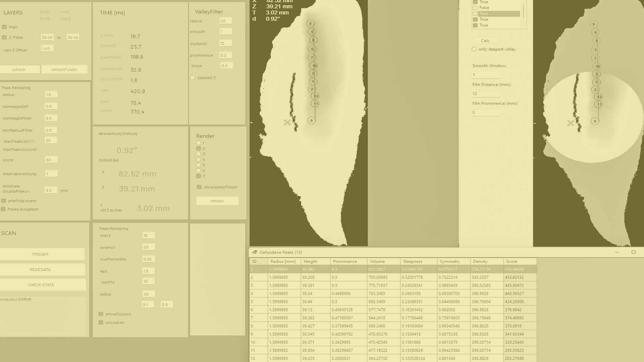Enable the deepest Z checkbox
Image resolution: width=644 pixels, height=362 pixels.
(193, 78)
